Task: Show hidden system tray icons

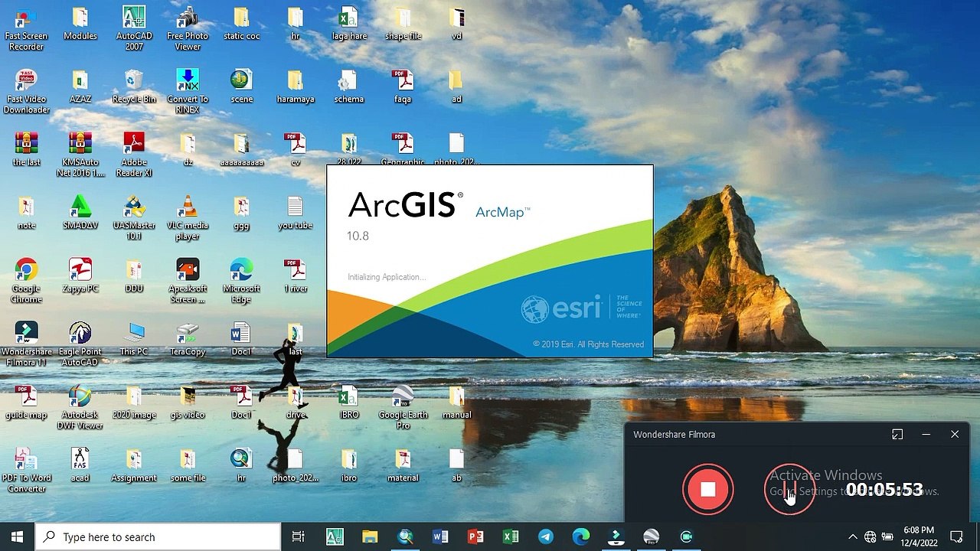Action: (853, 536)
